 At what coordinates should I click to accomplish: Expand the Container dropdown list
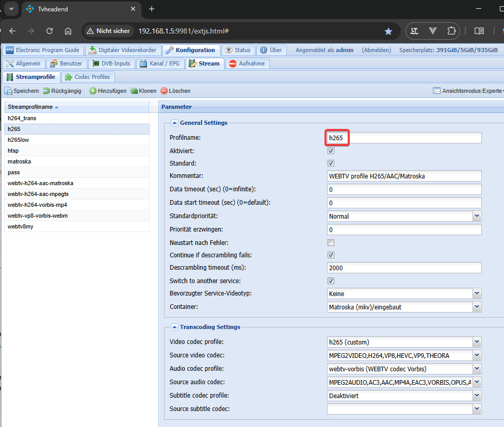point(477,307)
